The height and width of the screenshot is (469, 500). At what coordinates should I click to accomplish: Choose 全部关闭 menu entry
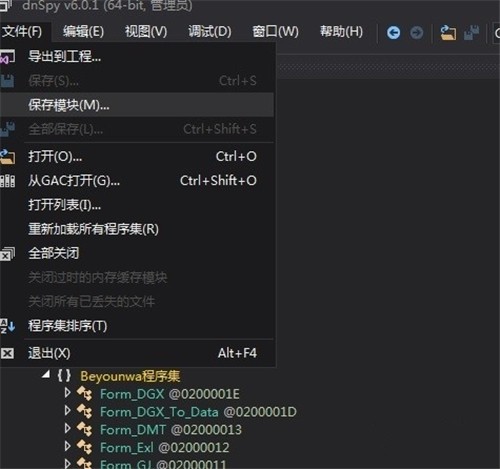(137, 253)
